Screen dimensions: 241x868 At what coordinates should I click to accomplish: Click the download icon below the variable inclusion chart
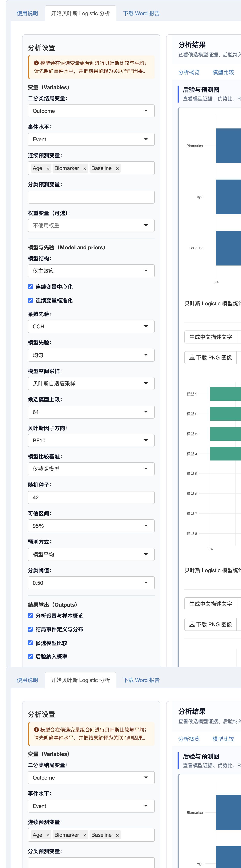192,358
